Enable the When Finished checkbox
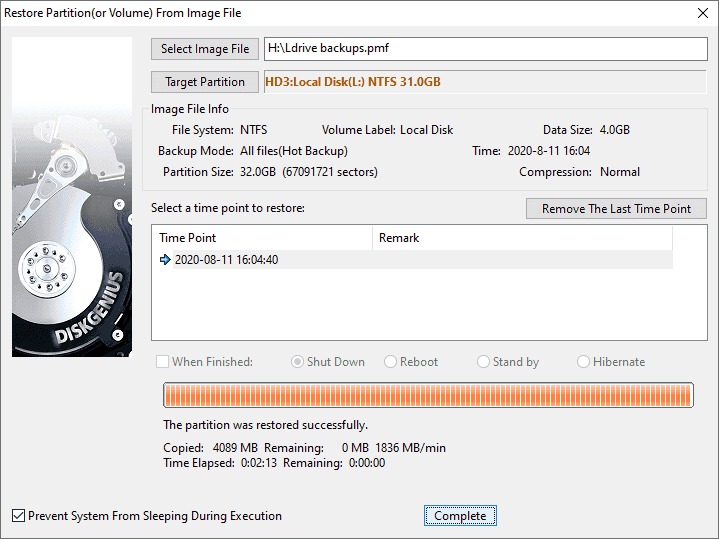This screenshot has height=539, width=719. (162, 362)
